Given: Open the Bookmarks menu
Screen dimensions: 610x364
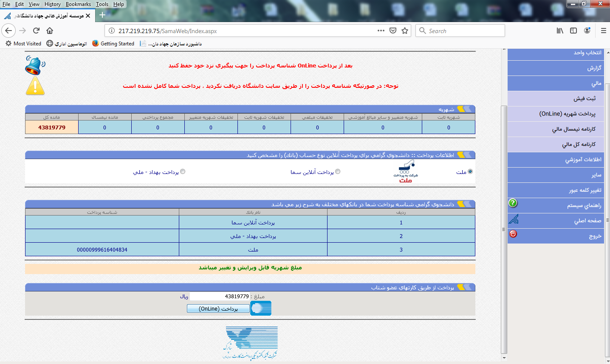Looking at the screenshot, I should pos(78,4).
